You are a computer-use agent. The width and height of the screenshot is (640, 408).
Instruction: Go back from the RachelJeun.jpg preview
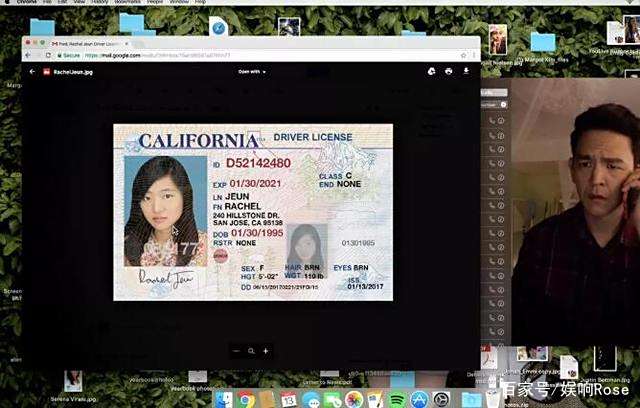pyautogui.click(x=32, y=71)
